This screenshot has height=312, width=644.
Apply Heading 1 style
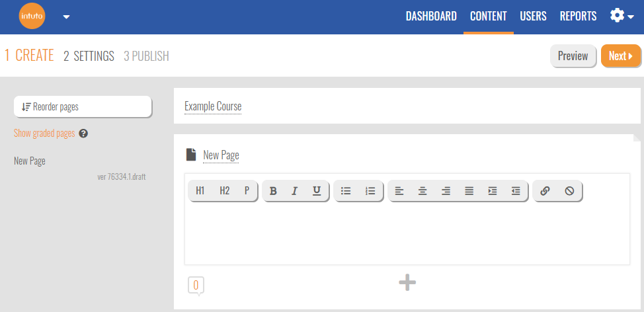pyautogui.click(x=200, y=191)
